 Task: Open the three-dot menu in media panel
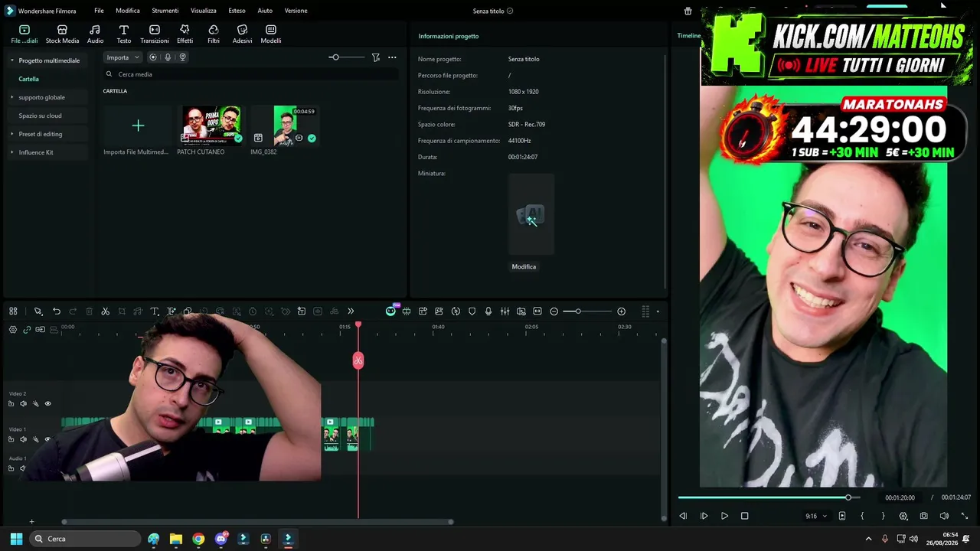tap(392, 57)
